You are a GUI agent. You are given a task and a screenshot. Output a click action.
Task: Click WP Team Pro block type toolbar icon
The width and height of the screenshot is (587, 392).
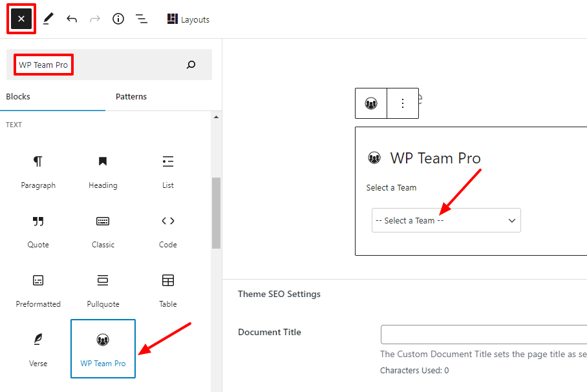[371, 103]
